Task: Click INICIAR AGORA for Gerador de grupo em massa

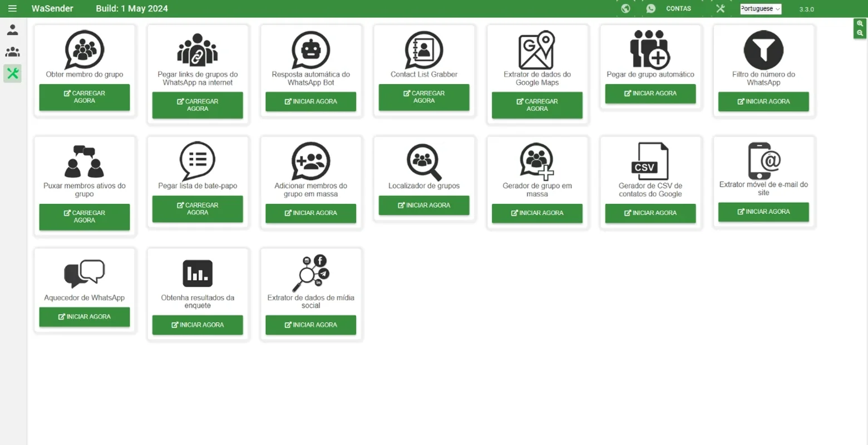Action: pyautogui.click(x=537, y=213)
